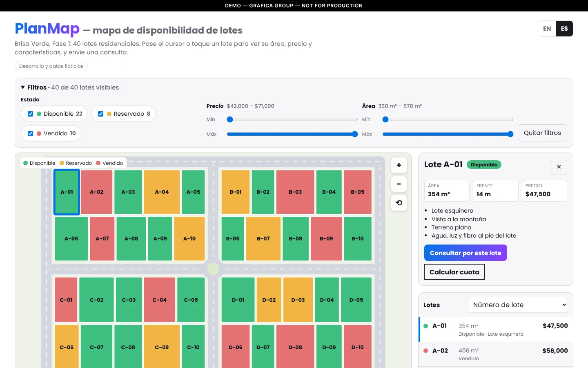Click the PlanMap logo title
Screen dimensions: 588x368
click(x=47, y=29)
